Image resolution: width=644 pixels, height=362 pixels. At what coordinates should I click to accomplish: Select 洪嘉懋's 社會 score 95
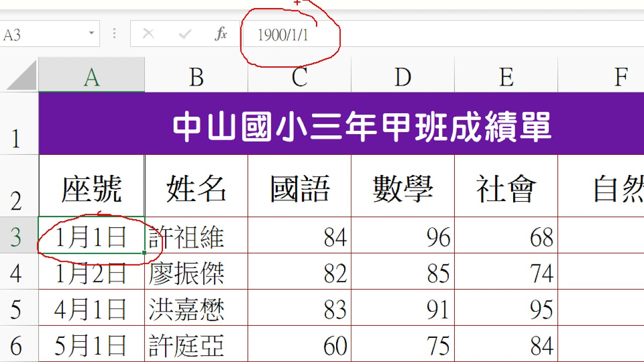(506, 307)
